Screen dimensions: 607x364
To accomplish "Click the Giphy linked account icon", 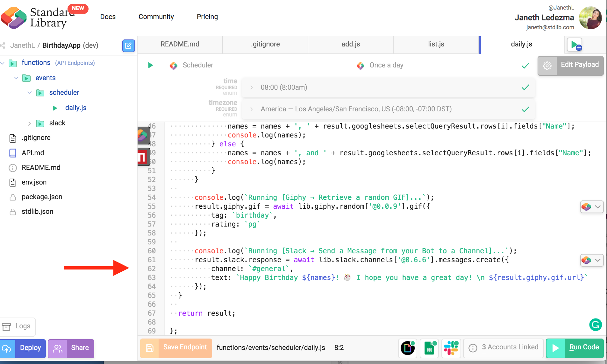I will 408,348.
